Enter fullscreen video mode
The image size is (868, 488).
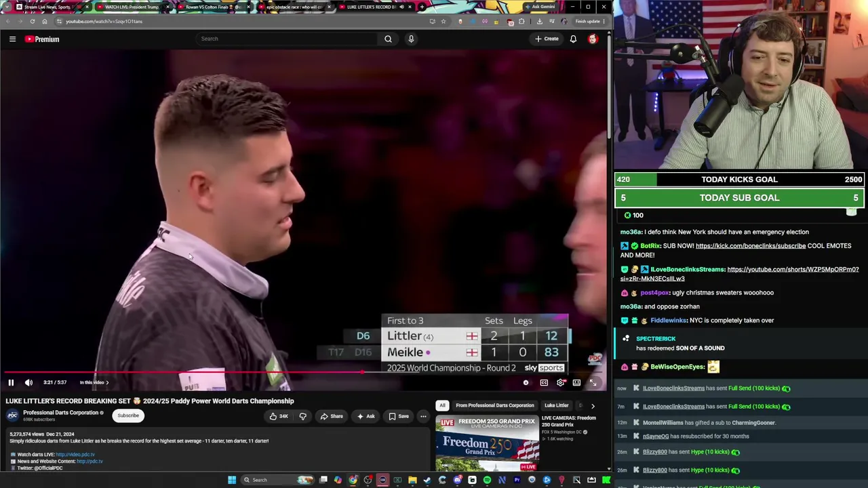pyautogui.click(x=593, y=383)
